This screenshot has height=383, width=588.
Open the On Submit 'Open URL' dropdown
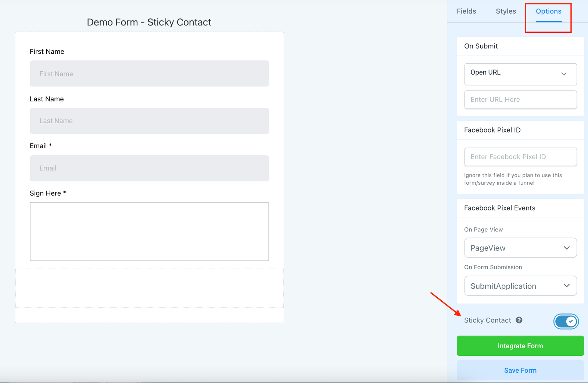click(x=520, y=74)
